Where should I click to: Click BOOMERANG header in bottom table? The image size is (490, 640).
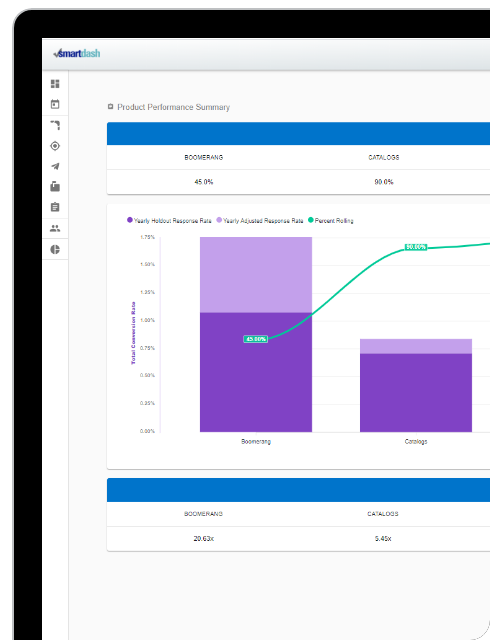[203, 514]
